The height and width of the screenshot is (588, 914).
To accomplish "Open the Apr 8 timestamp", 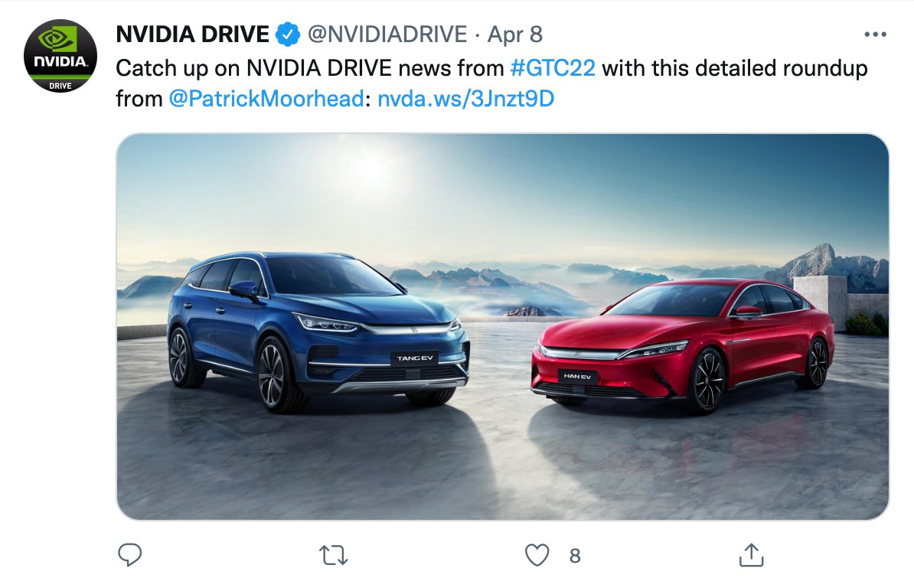I will [514, 35].
